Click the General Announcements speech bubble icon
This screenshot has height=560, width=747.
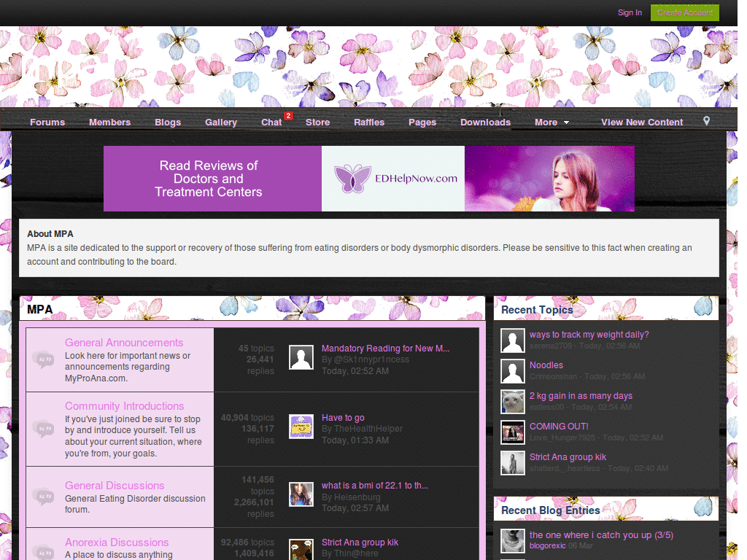[43, 359]
